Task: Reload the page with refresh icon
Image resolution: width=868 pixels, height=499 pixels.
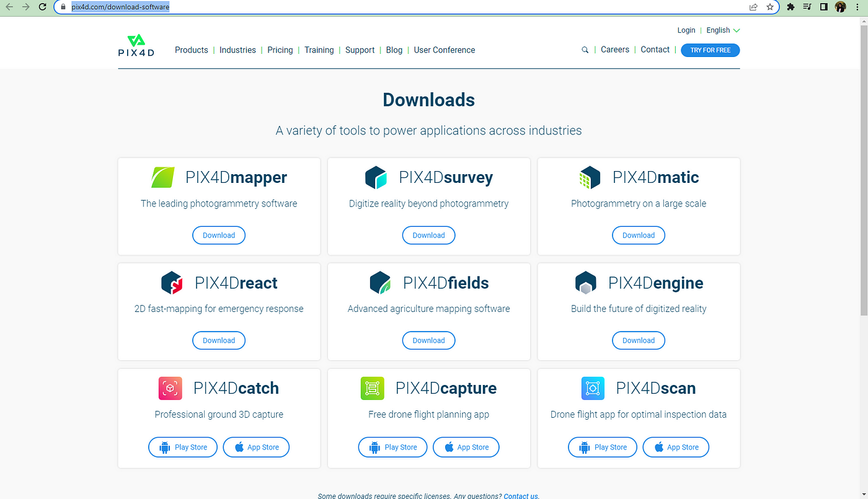Action: coord(42,7)
